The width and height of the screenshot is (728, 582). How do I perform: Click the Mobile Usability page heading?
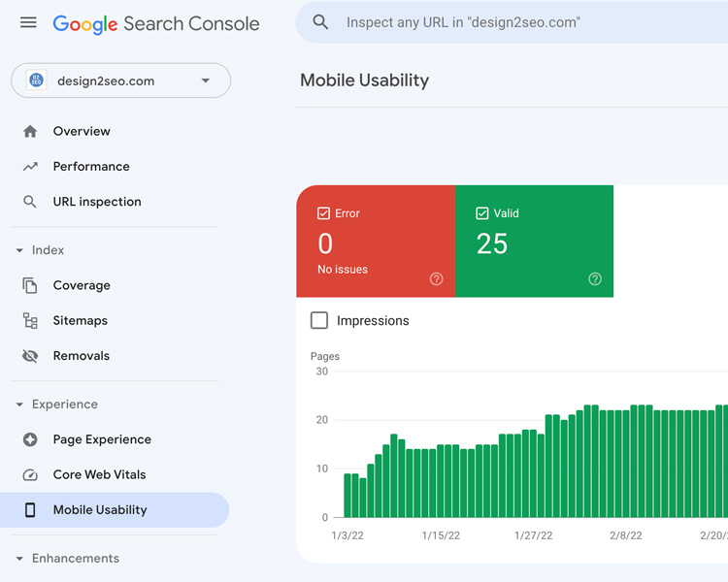pyautogui.click(x=364, y=81)
